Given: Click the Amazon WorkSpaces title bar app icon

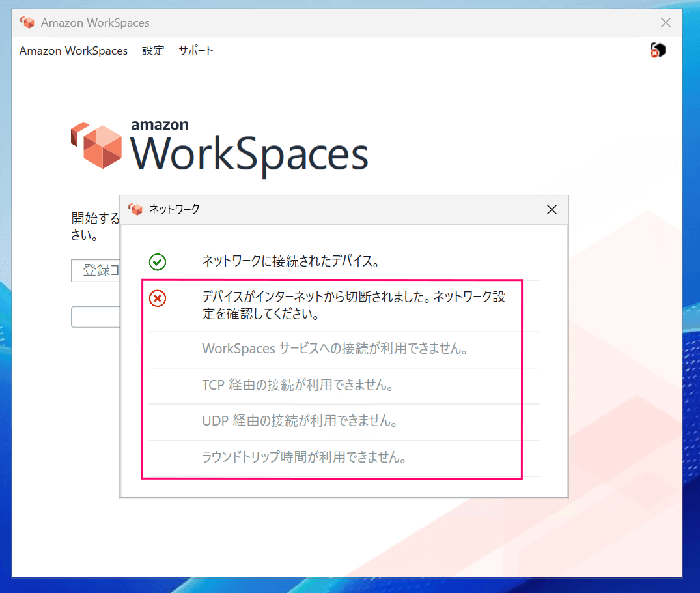Looking at the screenshot, I should tap(27, 22).
